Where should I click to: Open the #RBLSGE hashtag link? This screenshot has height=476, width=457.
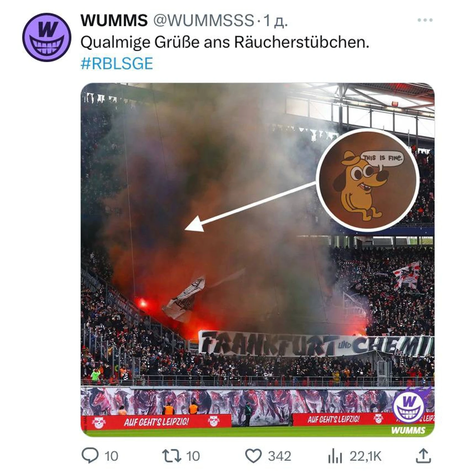point(117,64)
